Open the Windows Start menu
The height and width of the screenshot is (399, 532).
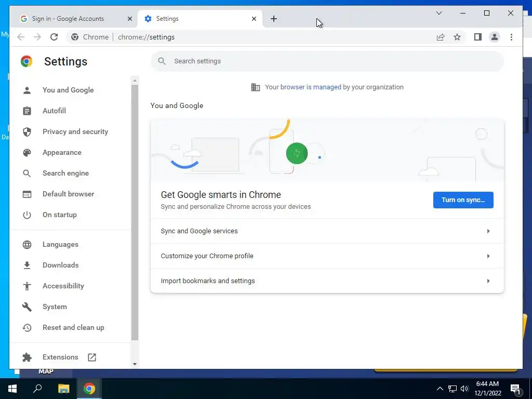click(x=12, y=389)
